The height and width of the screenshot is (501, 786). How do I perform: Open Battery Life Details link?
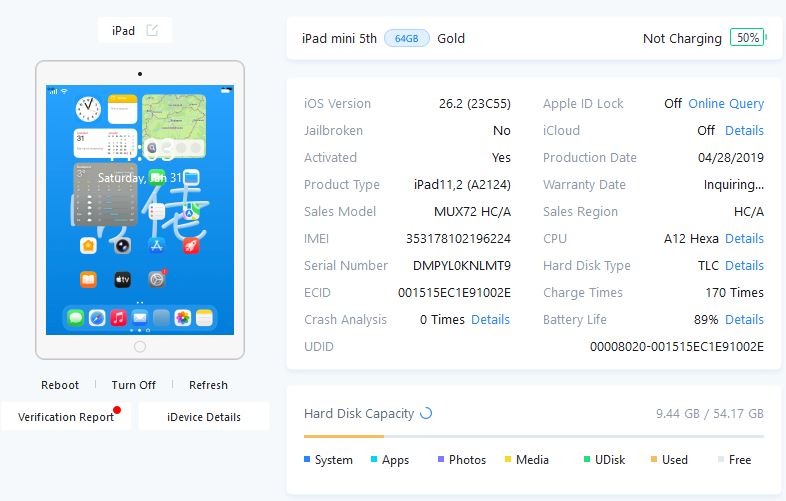(744, 320)
